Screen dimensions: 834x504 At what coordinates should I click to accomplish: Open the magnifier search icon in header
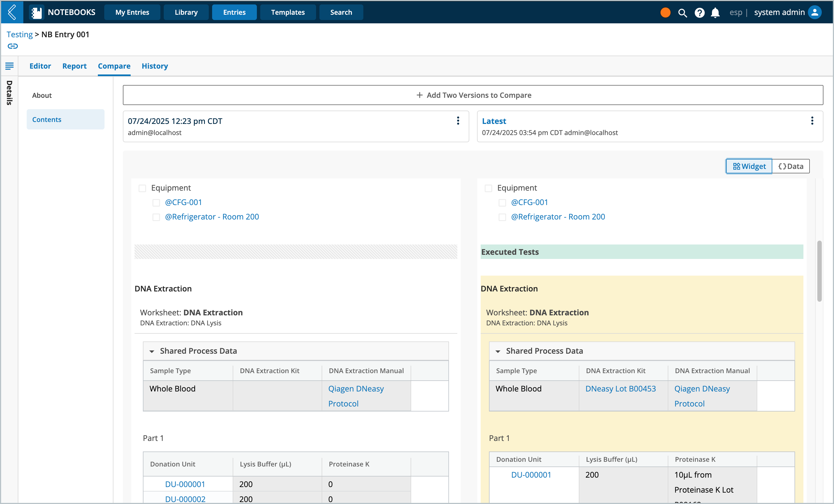pos(682,13)
